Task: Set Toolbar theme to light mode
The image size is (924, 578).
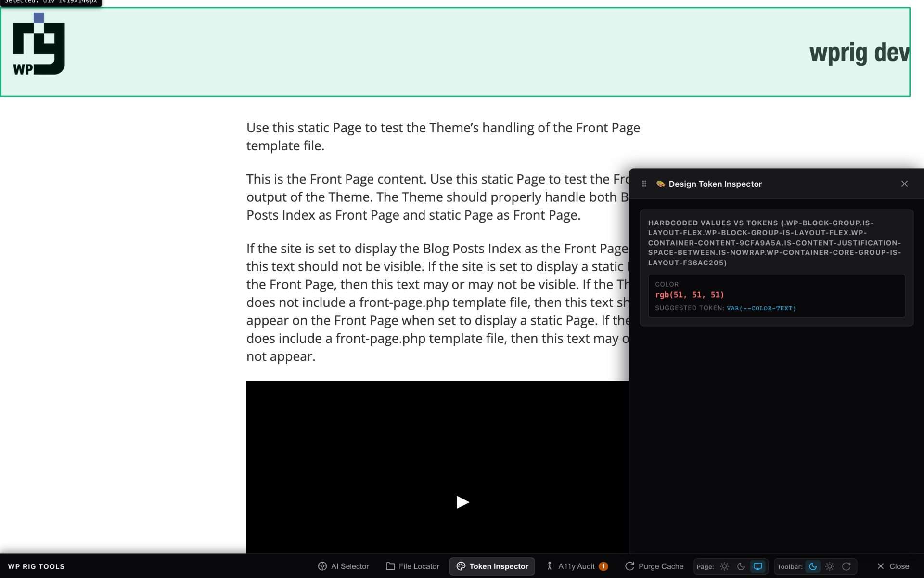Action: (830, 566)
